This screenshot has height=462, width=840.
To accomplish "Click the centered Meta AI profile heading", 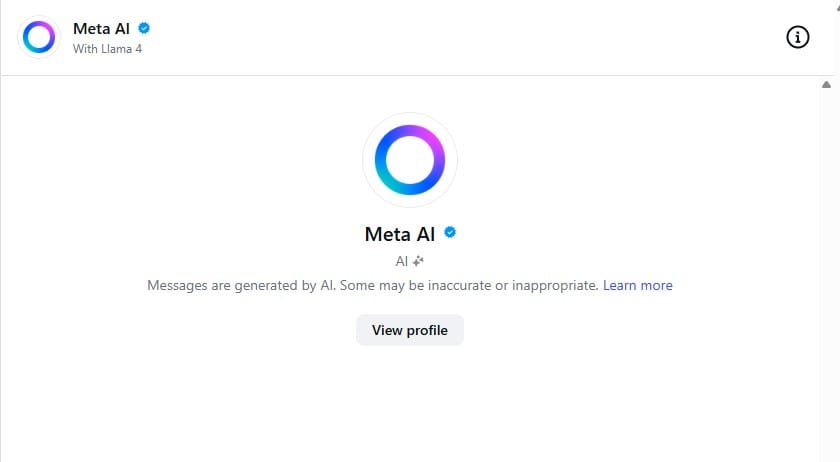I will coord(401,234).
